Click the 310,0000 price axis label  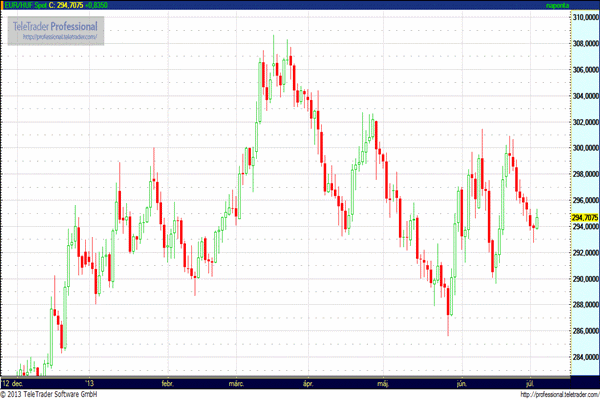[584, 18]
